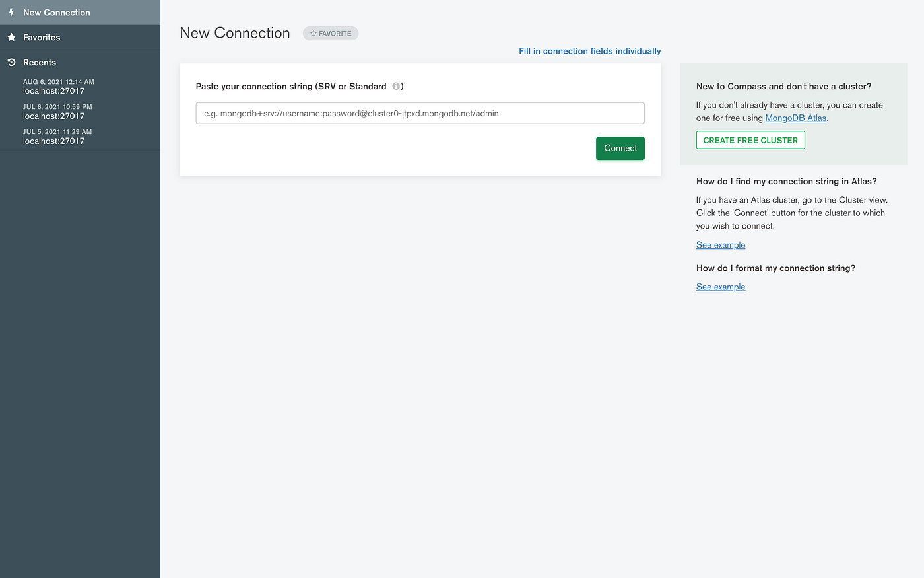
Task: Expand the Recents section label
Action: (40, 63)
